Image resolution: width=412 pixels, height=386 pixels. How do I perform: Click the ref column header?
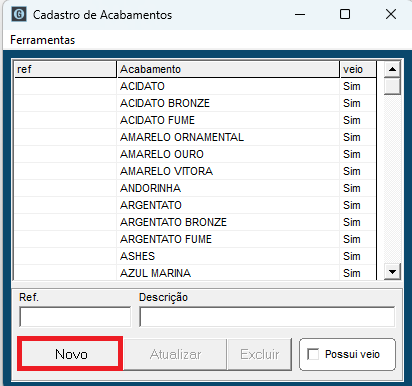click(x=65, y=69)
